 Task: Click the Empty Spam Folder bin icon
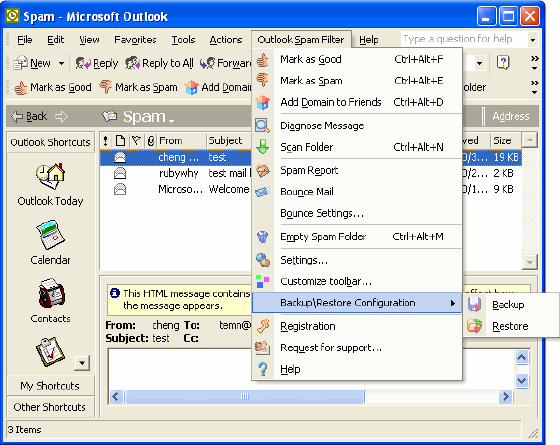tap(262, 236)
